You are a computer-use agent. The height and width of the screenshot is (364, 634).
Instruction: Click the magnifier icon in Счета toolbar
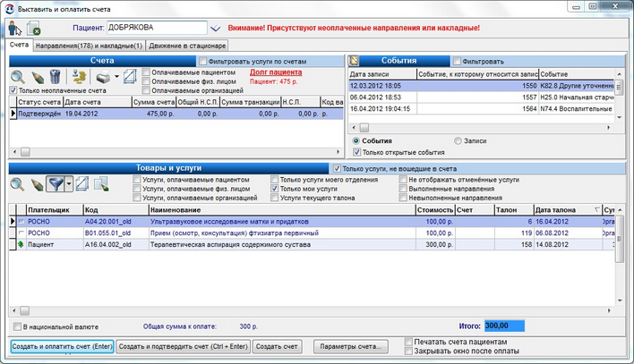[x=18, y=76]
